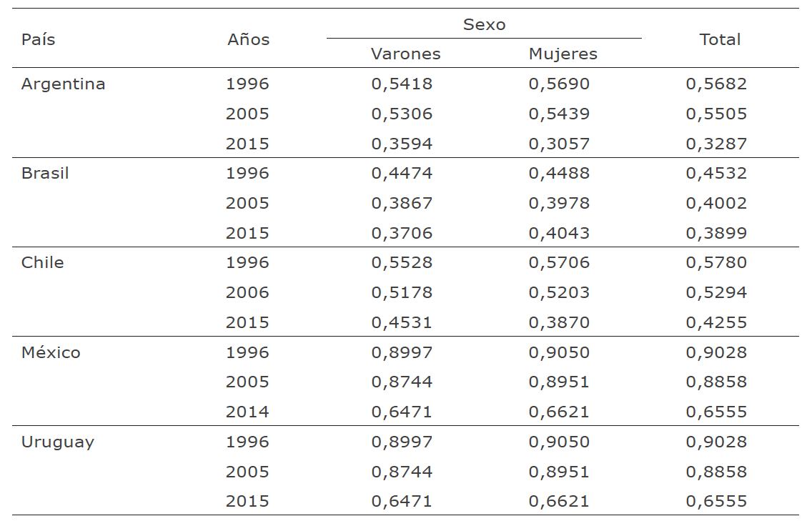Select the Uruguay row label
Viewport: 812px width, 526px height.
[57, 442]
